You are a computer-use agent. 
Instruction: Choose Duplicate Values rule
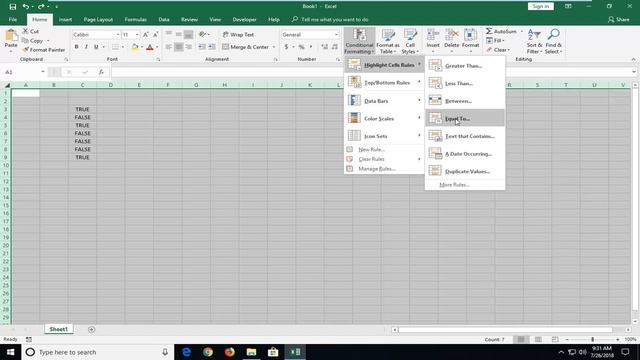click(465, 171)
